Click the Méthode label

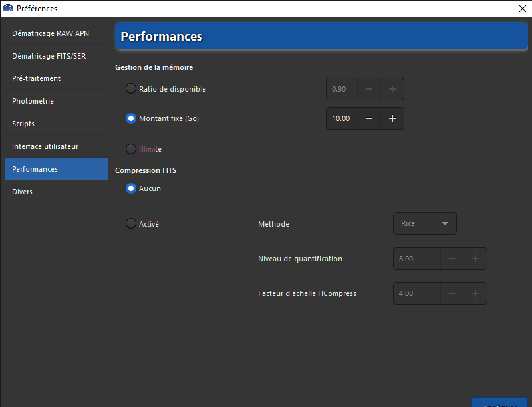pos(273,224)
